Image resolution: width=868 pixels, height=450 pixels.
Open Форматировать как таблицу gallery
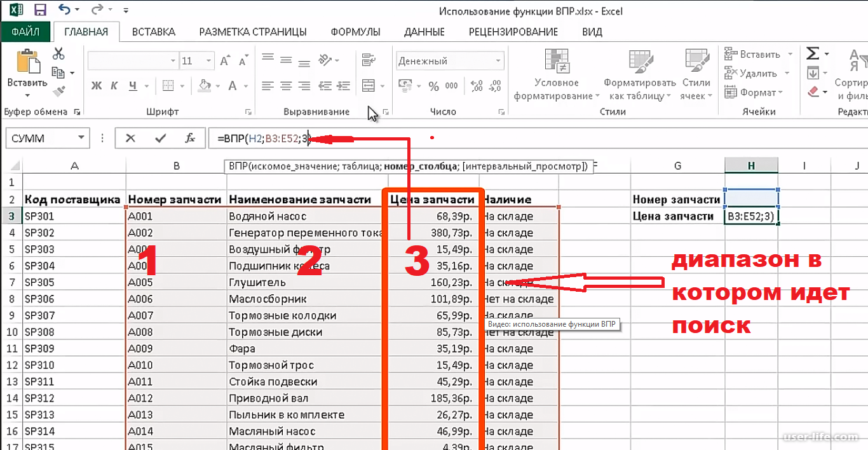[x=639, y=74]
